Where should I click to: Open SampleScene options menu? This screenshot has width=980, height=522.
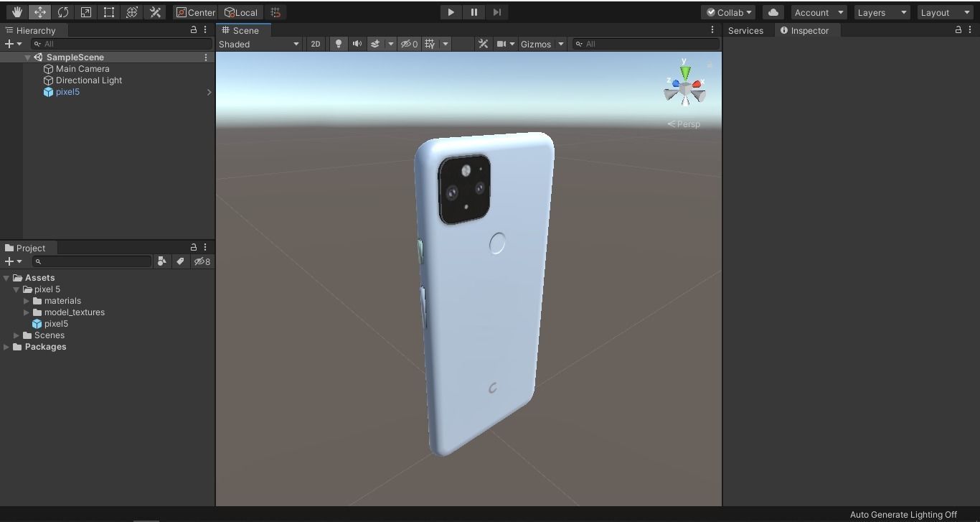coord(206,57)
